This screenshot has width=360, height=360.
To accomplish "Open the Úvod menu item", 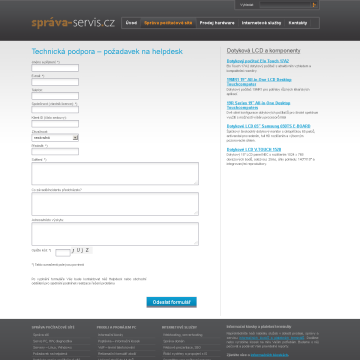I will pos(131,23).
